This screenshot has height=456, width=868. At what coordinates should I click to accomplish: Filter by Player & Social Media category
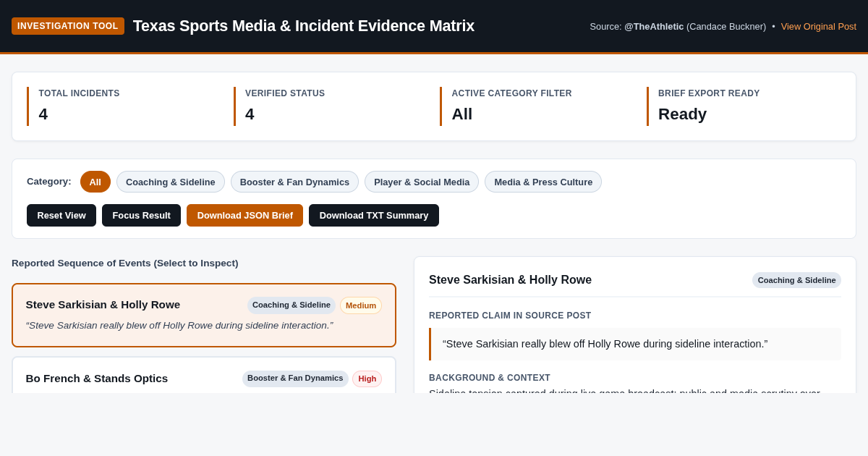coord(422,182)
